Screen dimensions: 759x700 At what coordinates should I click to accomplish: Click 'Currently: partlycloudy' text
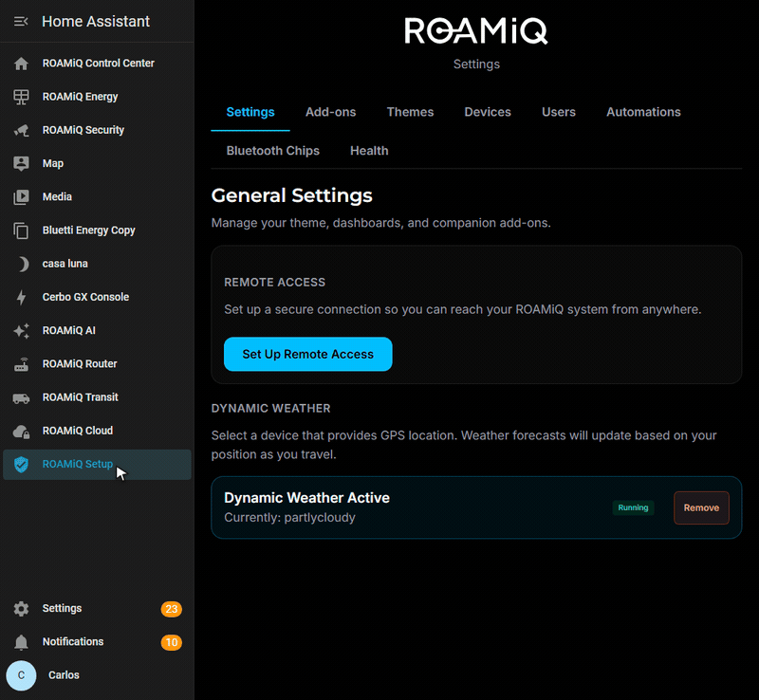coord(289,518)
